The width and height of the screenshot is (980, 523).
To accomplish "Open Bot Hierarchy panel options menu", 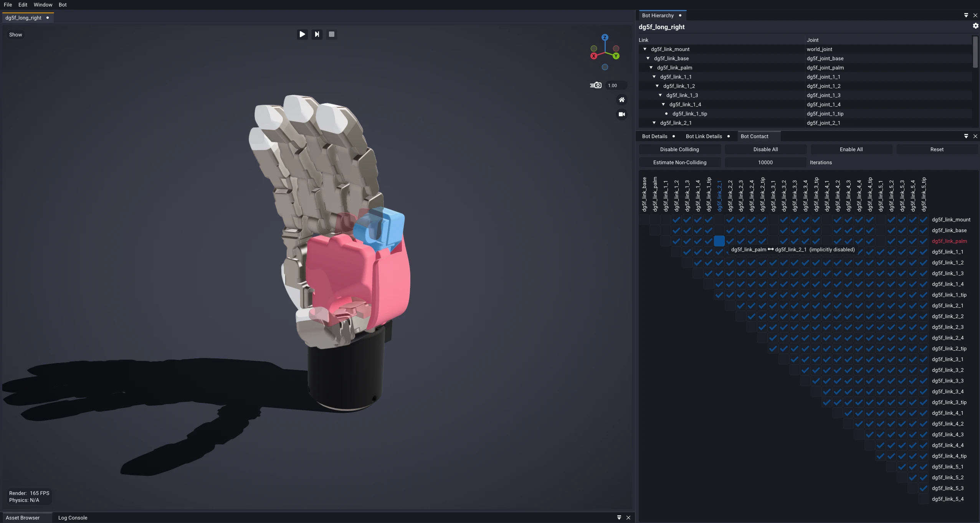I will (966, 15).
